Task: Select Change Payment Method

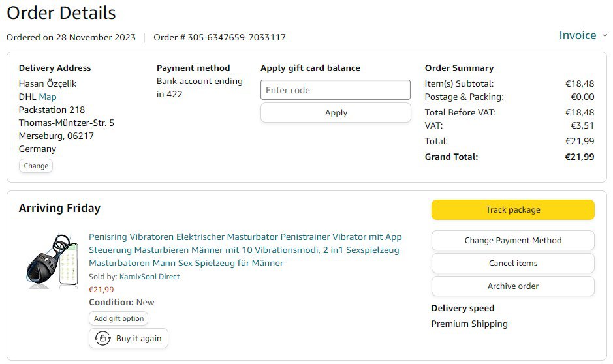Action: [512, 240]
